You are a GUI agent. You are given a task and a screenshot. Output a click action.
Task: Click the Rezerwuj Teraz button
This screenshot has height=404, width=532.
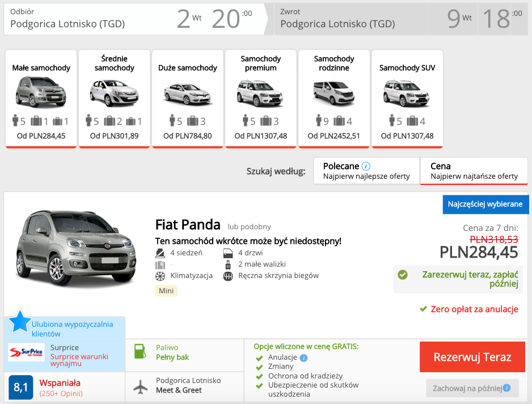472,357
